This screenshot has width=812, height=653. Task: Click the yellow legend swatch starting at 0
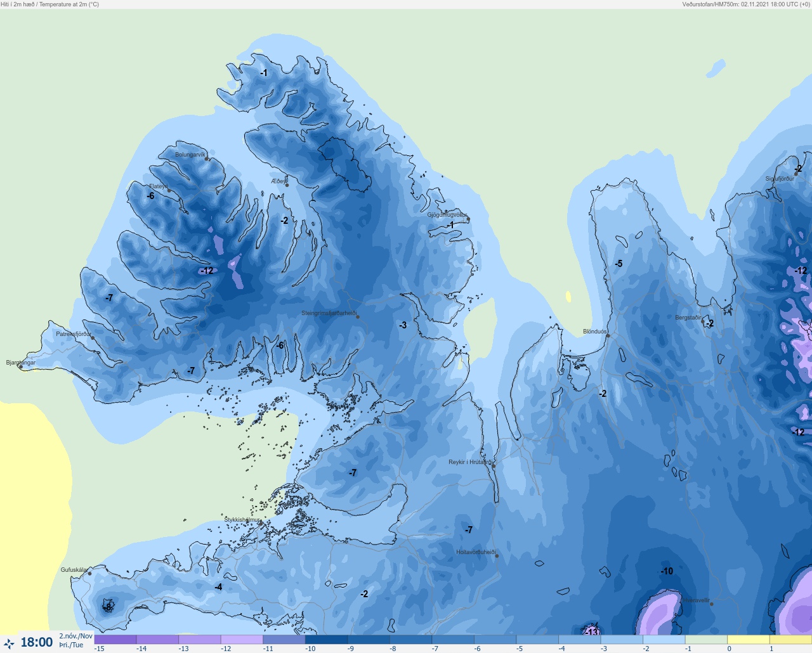click(748, 640)
